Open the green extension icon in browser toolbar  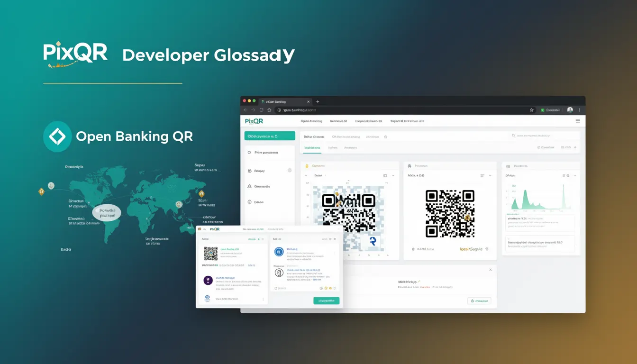tap(543, 110)
